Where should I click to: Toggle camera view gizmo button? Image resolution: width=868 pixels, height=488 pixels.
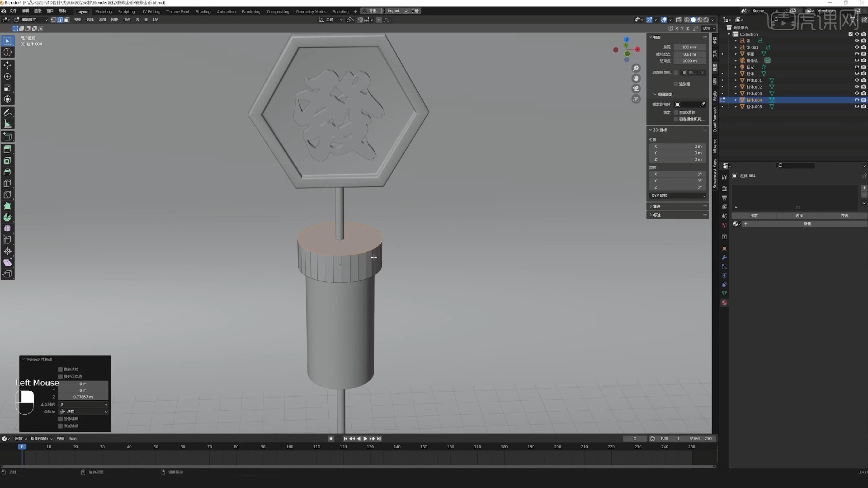click(x=636, y=89)
